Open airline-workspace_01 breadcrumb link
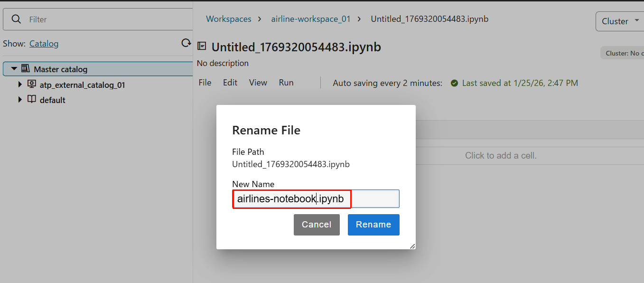Image resolution: width=644 pixels, height=283 pixels. point(311,19)
